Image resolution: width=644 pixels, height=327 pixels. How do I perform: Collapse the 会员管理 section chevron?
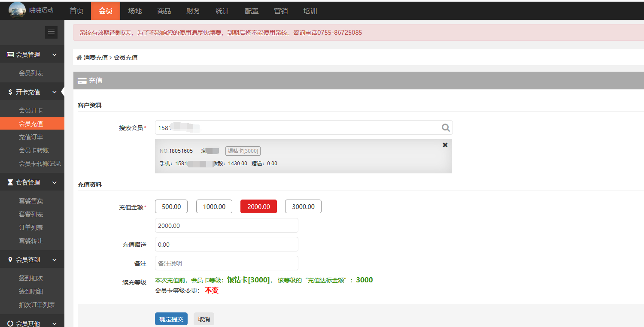point(55,54)
